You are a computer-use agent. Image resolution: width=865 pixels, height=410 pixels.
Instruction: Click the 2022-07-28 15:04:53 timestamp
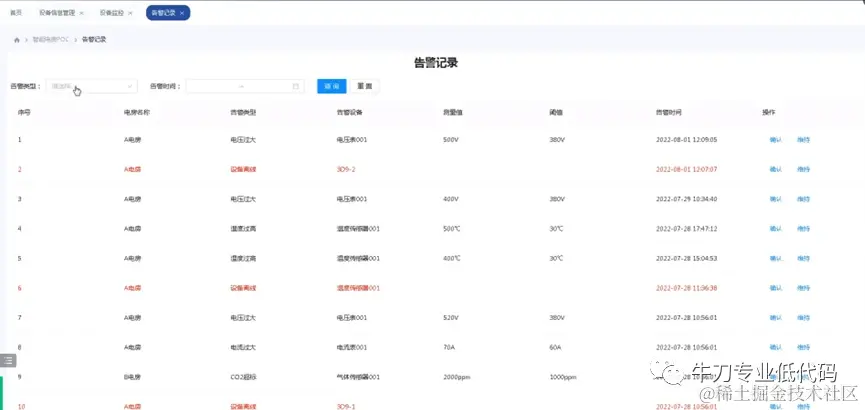point(686,258)
